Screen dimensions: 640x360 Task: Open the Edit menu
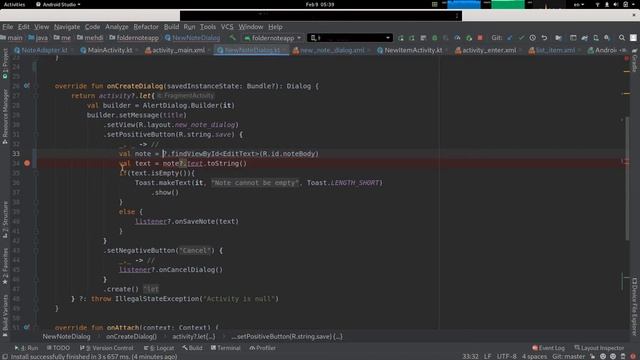coord(24,27)
